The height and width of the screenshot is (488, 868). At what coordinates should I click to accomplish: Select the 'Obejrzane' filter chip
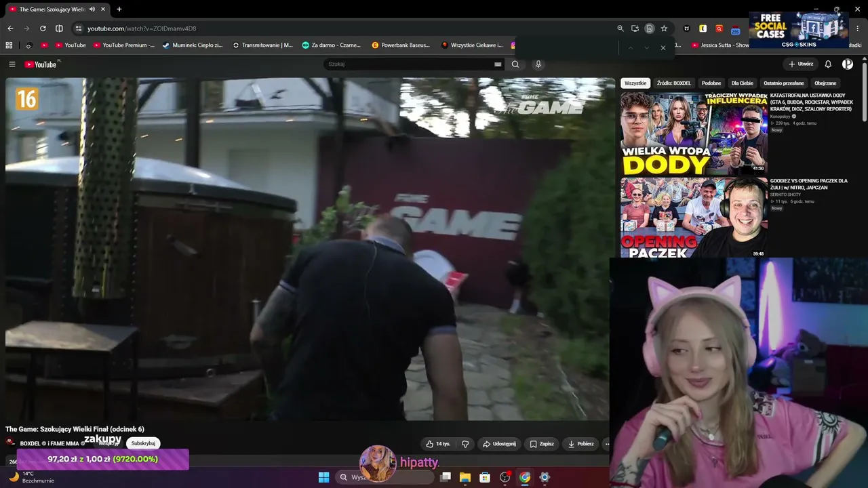825,83
